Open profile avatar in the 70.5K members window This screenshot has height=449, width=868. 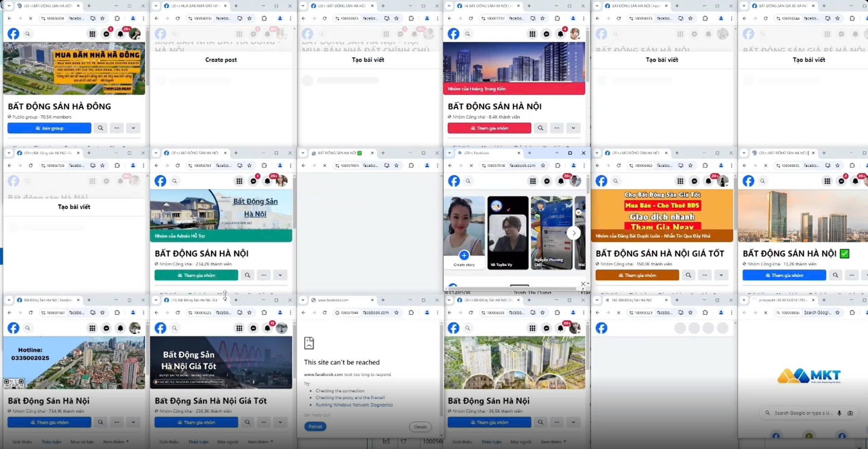(134, 34)
